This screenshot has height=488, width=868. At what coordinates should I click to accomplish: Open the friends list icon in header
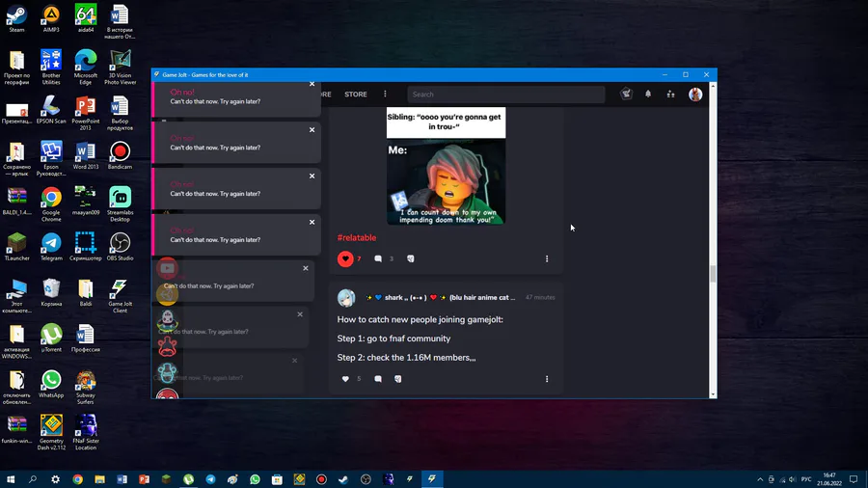(x=671, y=95)
